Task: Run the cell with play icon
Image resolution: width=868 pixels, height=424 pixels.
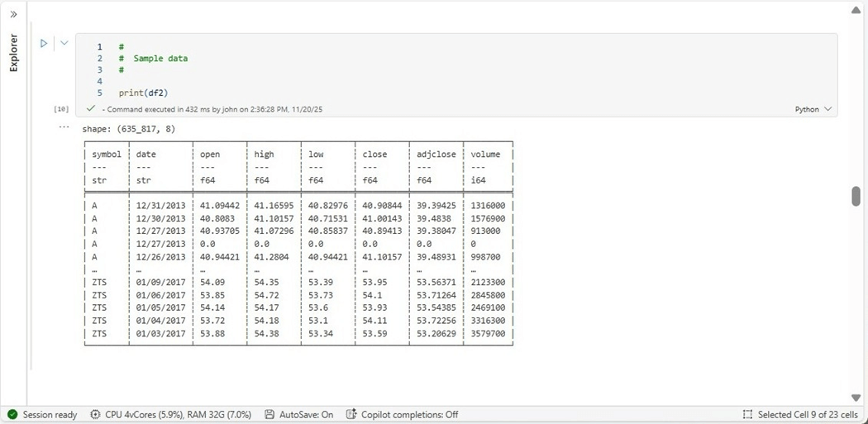Action: click(x=45, y=43)
